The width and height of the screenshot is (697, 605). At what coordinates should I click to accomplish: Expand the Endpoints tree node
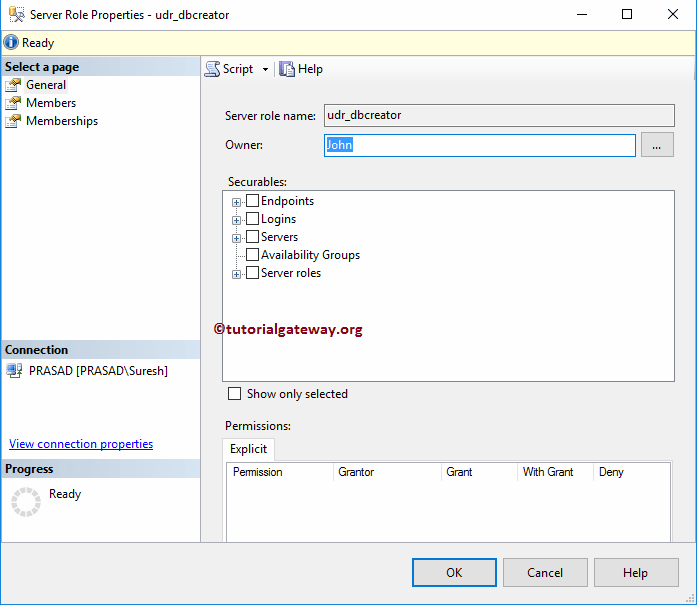[x=236, y=202]
